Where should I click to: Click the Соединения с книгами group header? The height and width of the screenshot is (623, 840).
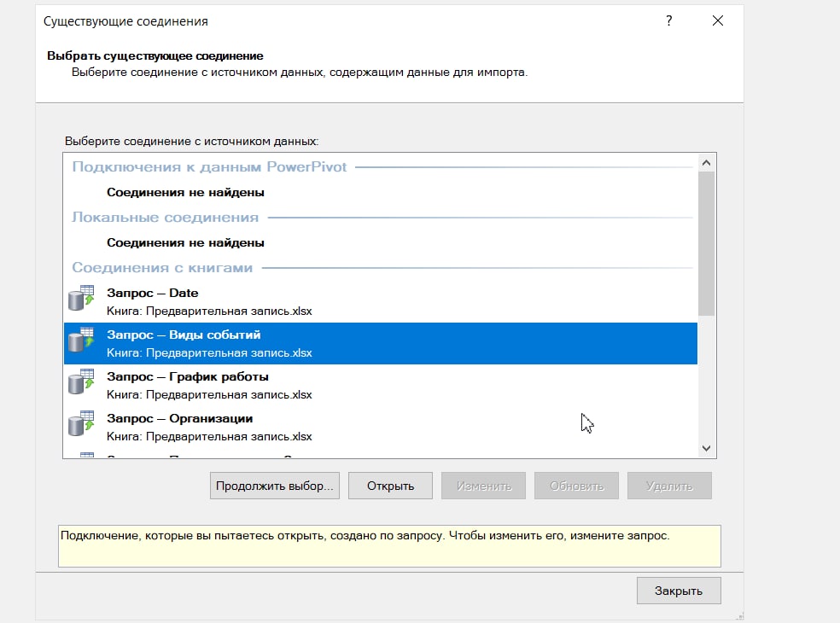coord(162,268)
